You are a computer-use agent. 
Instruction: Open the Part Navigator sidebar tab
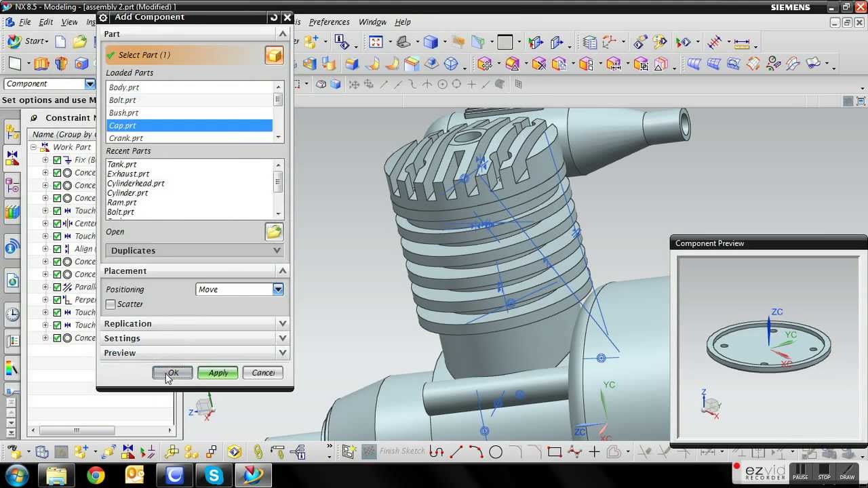[x=12, y=184]
